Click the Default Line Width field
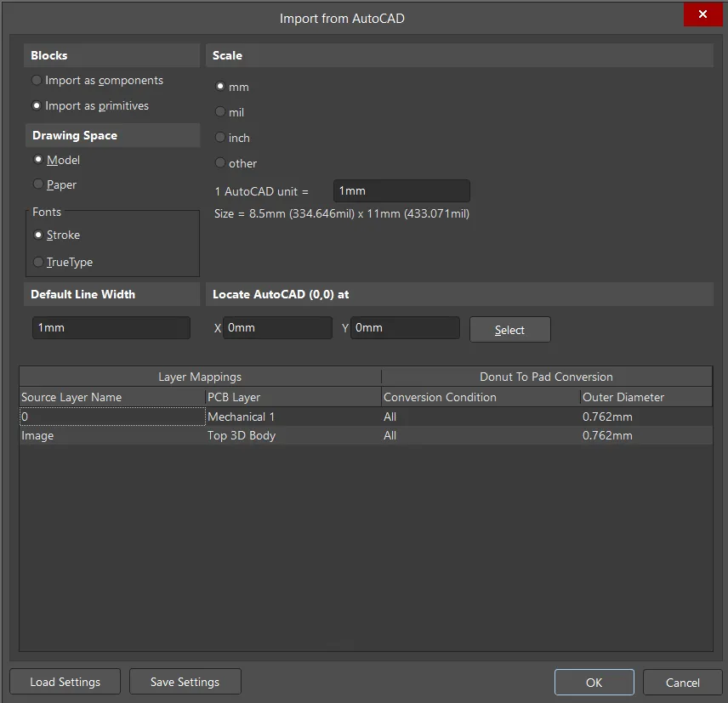The image size is (728, 703). pos(111,327)
